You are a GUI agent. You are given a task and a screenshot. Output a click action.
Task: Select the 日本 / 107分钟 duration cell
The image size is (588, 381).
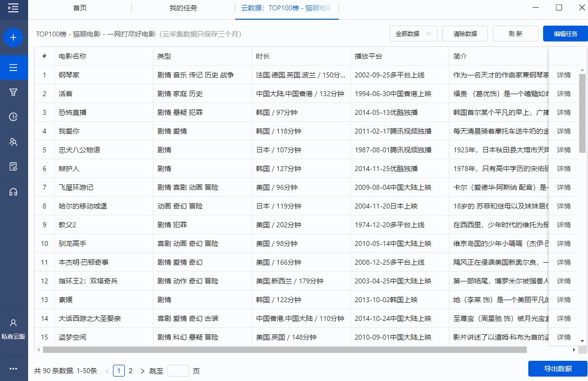pos(301,150)
